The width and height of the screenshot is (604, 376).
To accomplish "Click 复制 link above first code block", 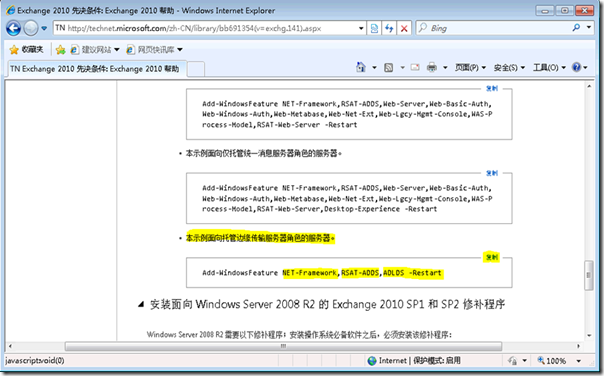I will [x=492, y=88].
